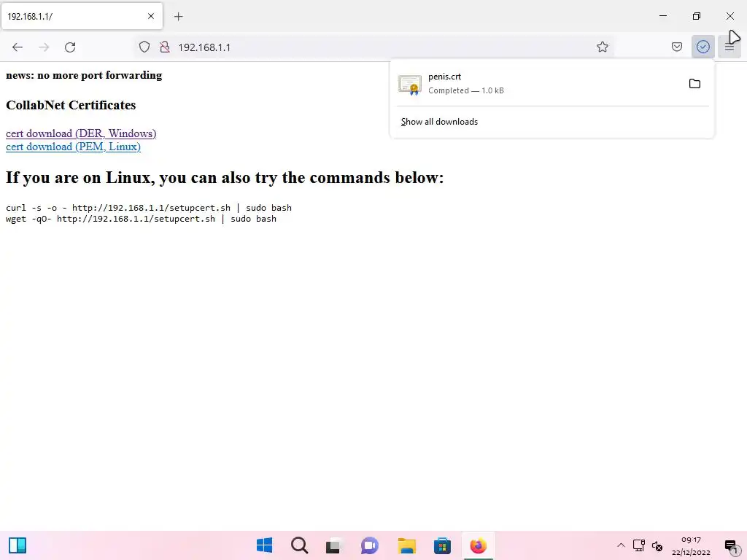Click 'news: no more port forwarding' text
This screenshot has height=560, width=747.
click(84, 75)
